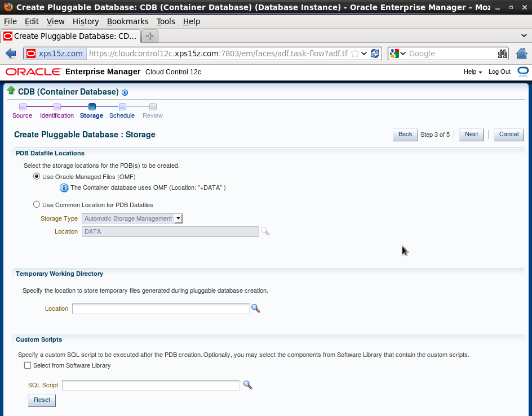The width and height of the screenshot is (532, 416).
Task: Click the blue info icon by OMF message
Action: click(64, 188)
